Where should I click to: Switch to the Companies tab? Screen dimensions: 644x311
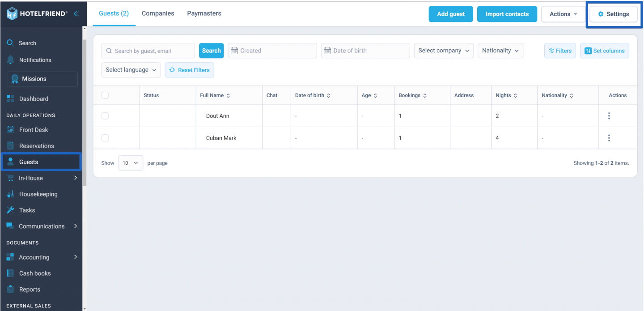(158, 13)
